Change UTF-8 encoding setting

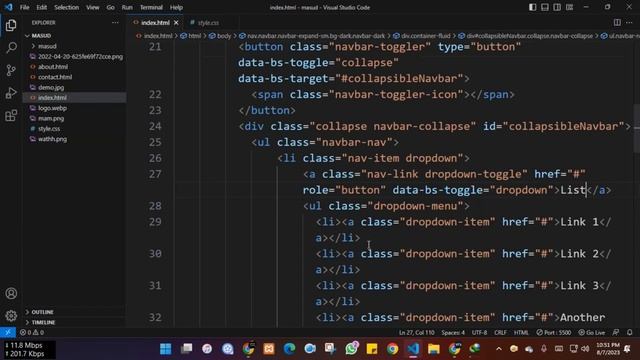pos(479,332)
